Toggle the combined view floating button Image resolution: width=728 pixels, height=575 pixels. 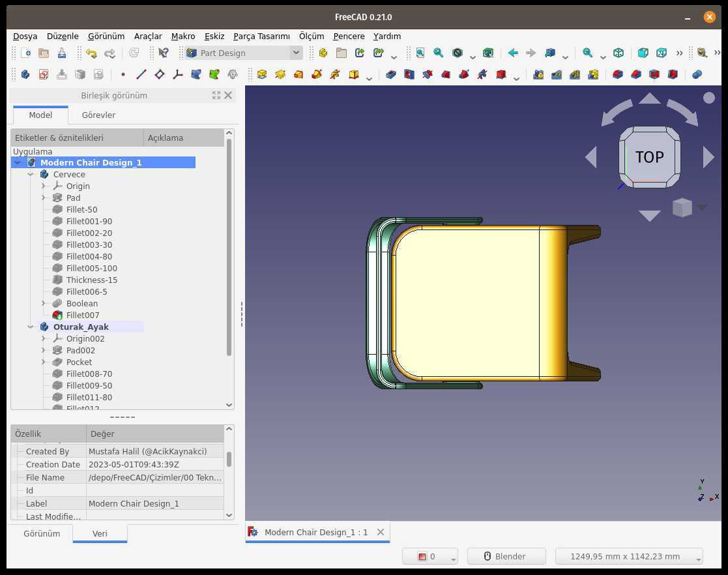pos(216,95)
